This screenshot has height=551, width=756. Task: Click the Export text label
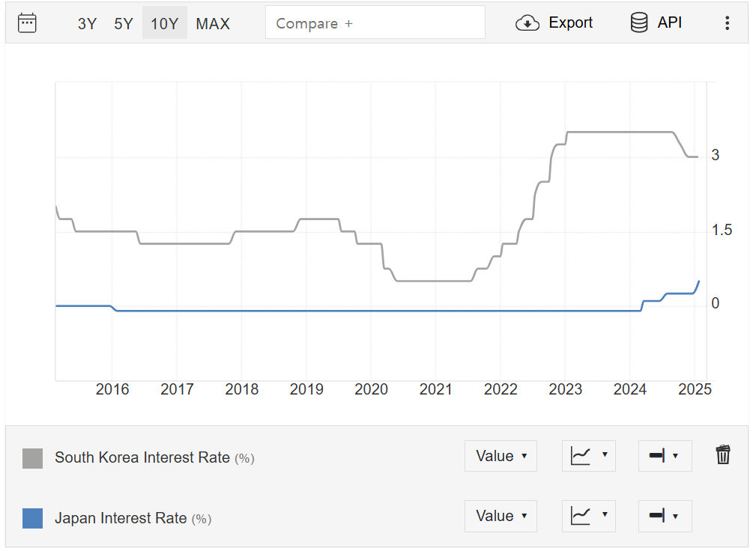point(571,22)
